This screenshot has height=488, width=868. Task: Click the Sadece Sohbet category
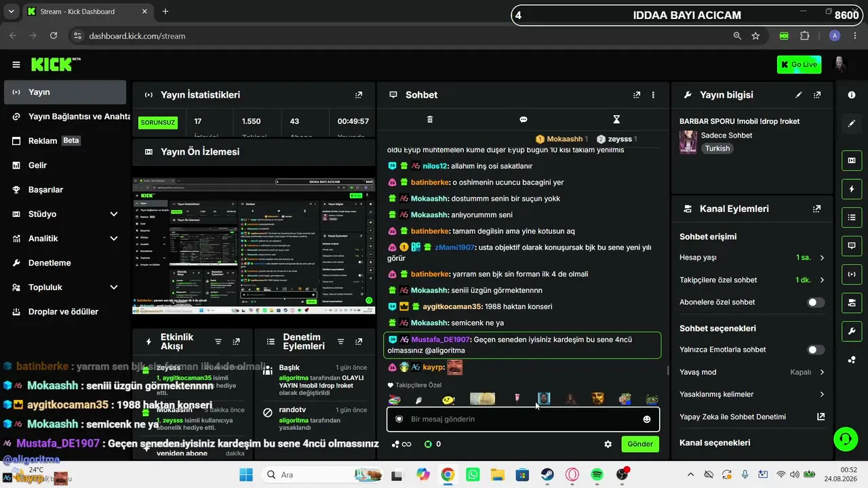coord(726,135)
